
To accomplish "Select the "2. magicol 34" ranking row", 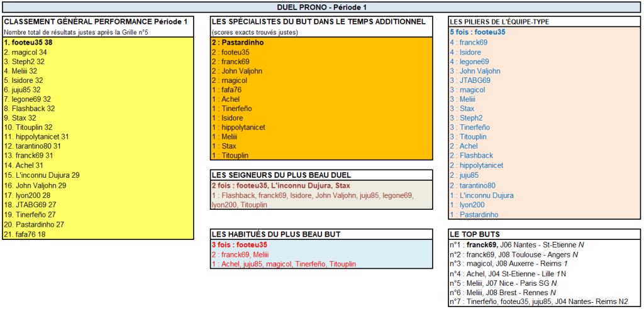I will [x=25, y=52].
